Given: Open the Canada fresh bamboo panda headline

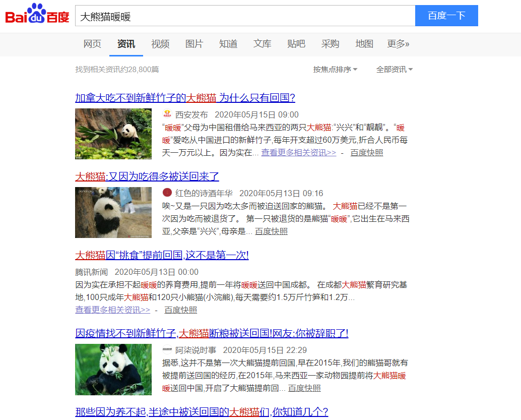Looking at the screenshot, I should pos(185,98).
